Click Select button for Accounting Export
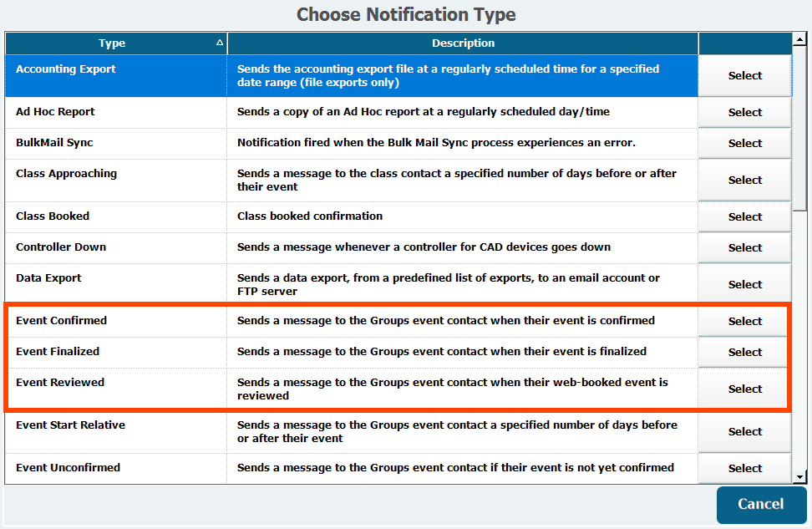 [x=744, y=76]
